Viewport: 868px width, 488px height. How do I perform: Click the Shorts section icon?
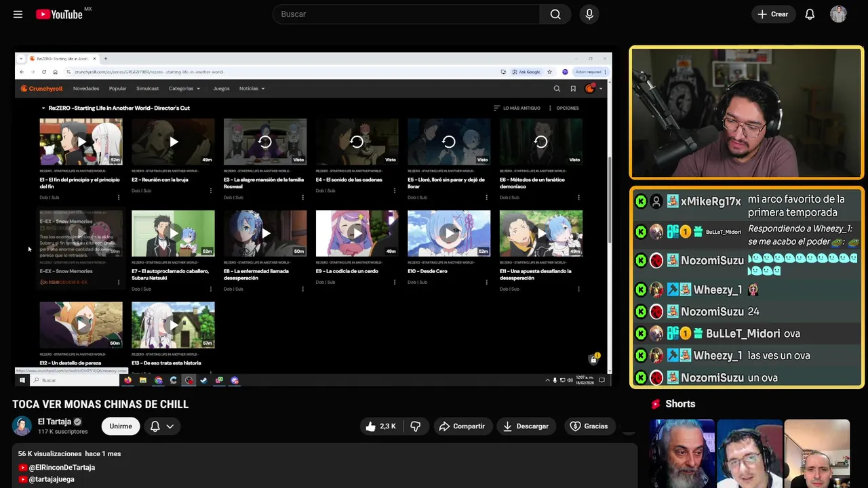pyautogui.click(x=656, y=404)
